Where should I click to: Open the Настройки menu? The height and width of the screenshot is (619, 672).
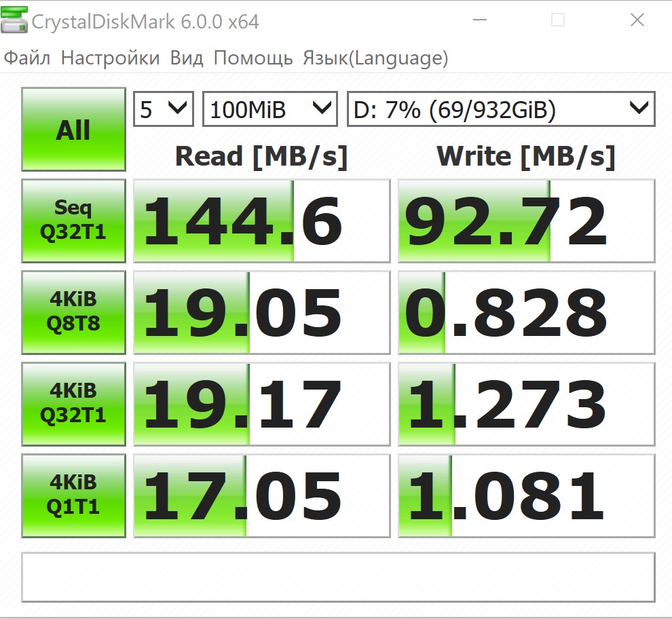110,58
